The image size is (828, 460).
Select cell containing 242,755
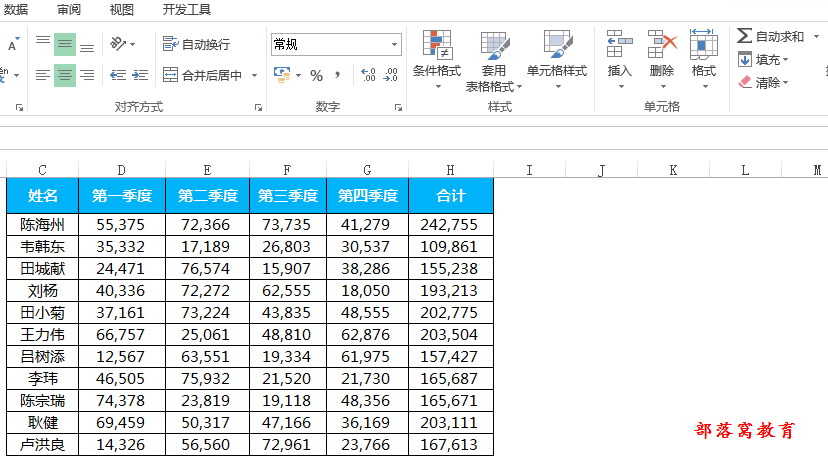point(451,224)
